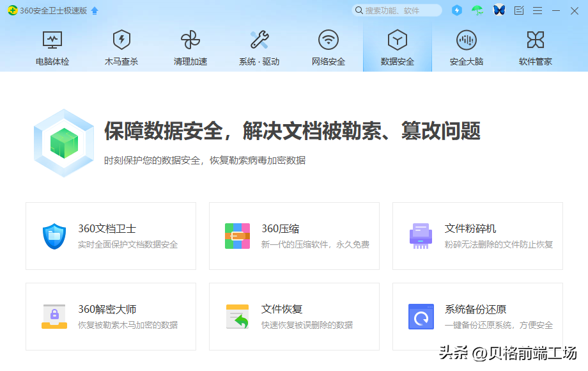Minimize the 360 window

(556, 10)
